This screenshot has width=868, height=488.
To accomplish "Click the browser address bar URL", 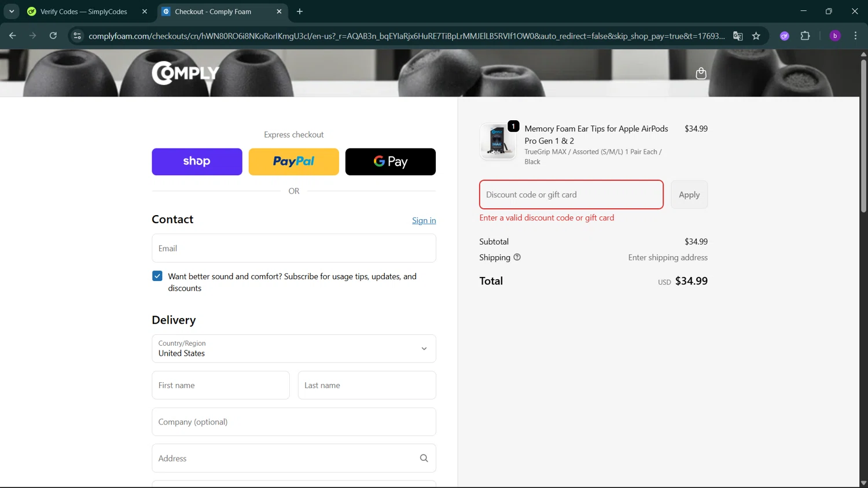I will tap(406, 36).
